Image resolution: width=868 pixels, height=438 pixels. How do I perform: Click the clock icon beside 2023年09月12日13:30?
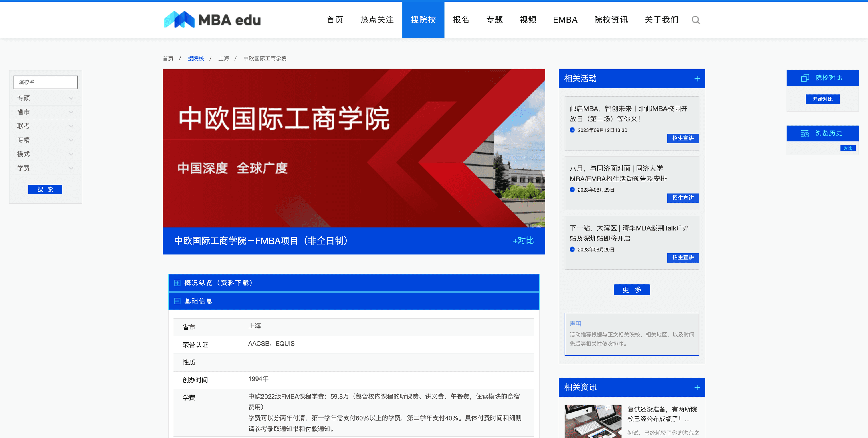[572, 130]
